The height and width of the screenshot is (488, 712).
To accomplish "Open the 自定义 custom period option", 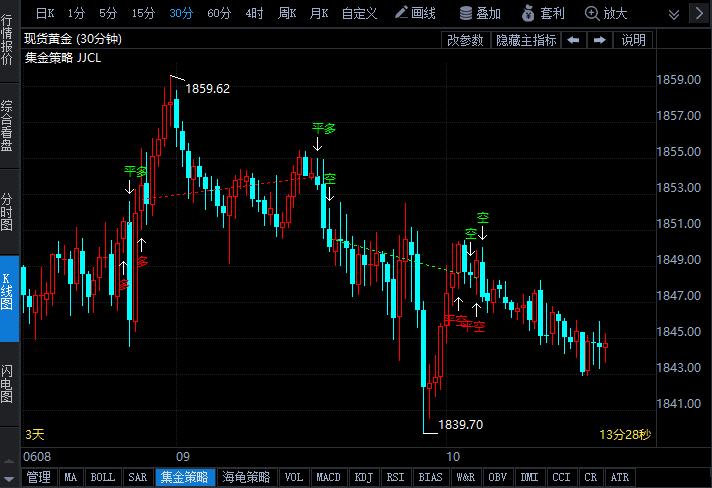I will tap(359, 14).
